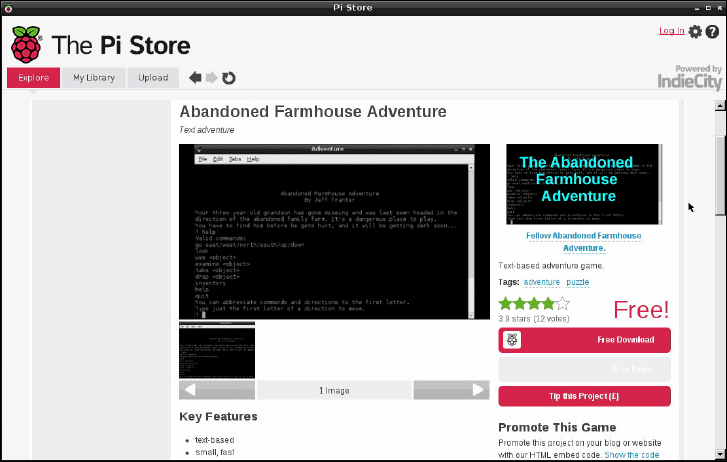Go back with the left arrow

195,77
